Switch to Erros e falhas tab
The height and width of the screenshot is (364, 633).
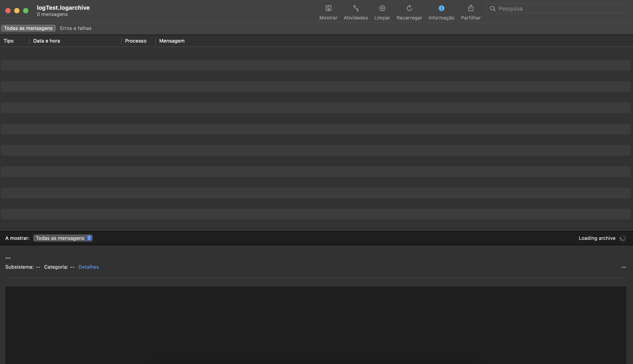pos(76,28)
